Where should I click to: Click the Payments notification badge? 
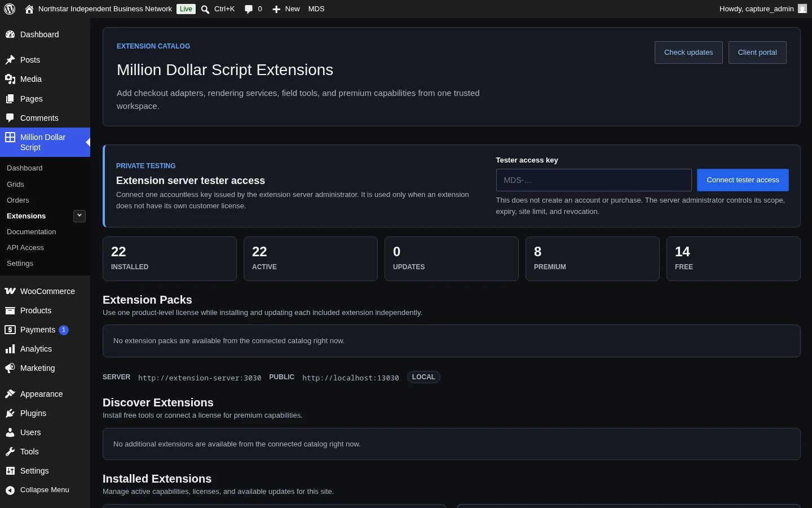tap(64, 330)
